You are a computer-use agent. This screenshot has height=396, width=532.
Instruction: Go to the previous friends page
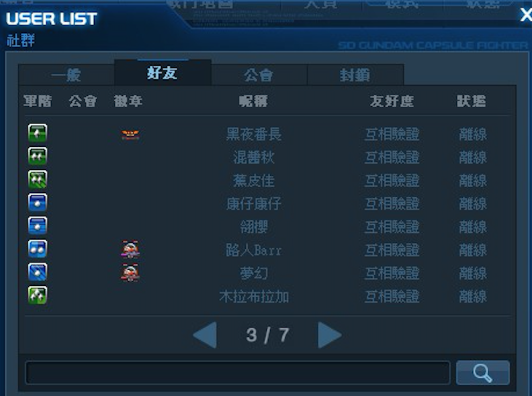[205, 335]
